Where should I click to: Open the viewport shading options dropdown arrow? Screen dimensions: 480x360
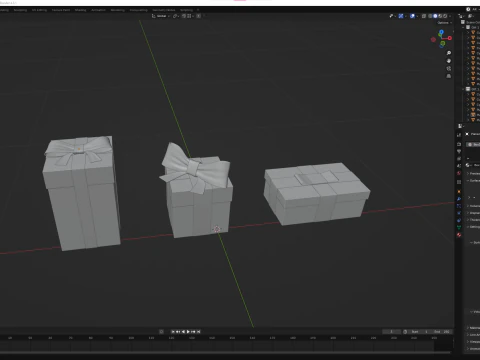450,16
